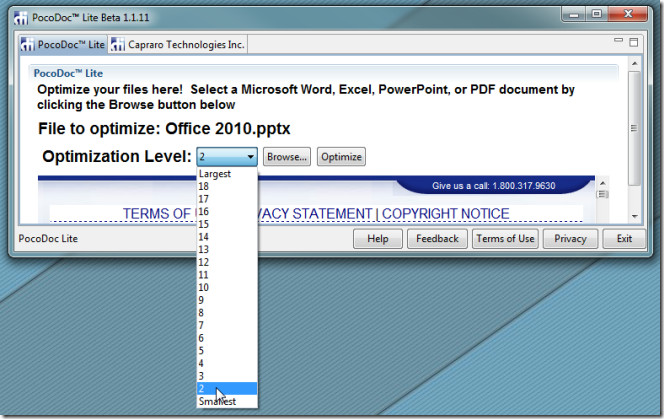Click the Browse... button
664x419 pixels.
point(287,157)
